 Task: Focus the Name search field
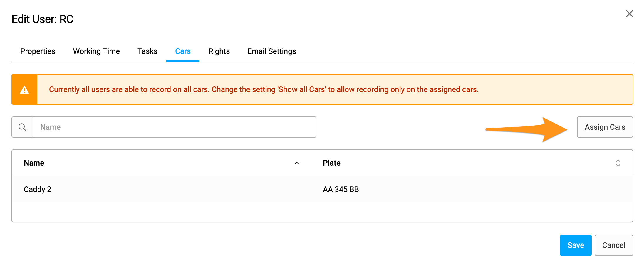tap(175, 127)
